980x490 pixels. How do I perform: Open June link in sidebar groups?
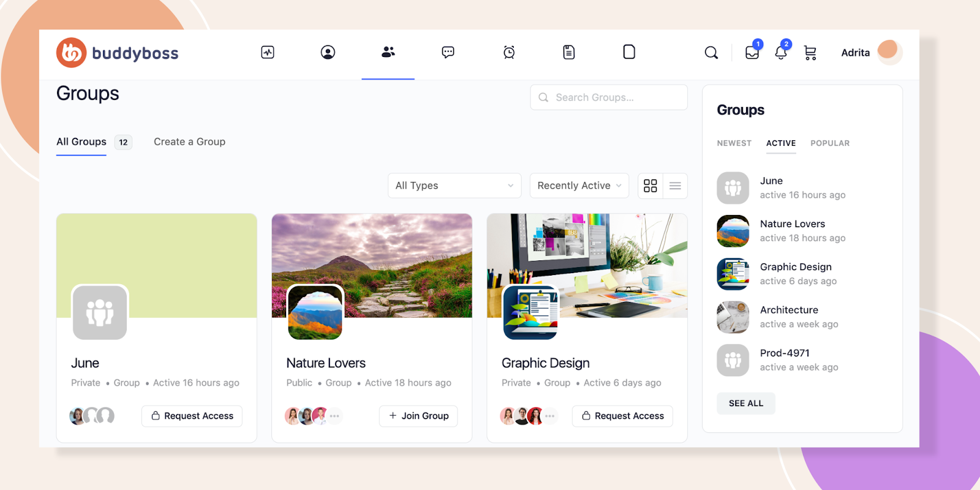(x=771, y=181)
